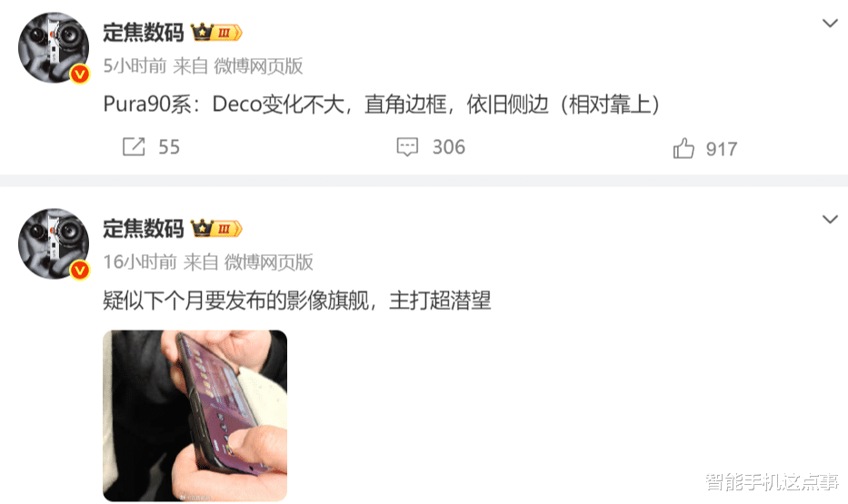Click the 5小时前 timestamp
Image resolution: width=848 pixels, height=504 pixels.
click(x=135, y=66)
